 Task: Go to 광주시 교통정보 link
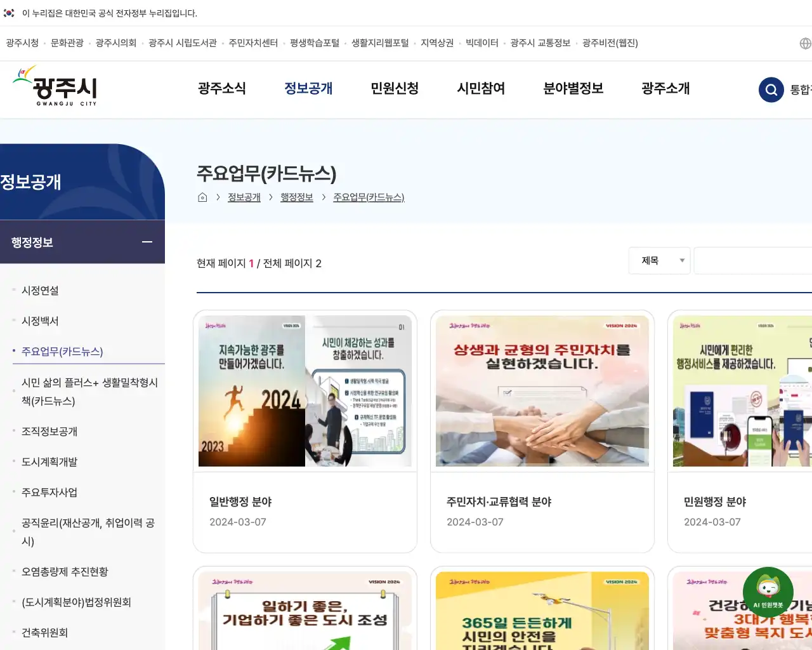tap(540, 43)
